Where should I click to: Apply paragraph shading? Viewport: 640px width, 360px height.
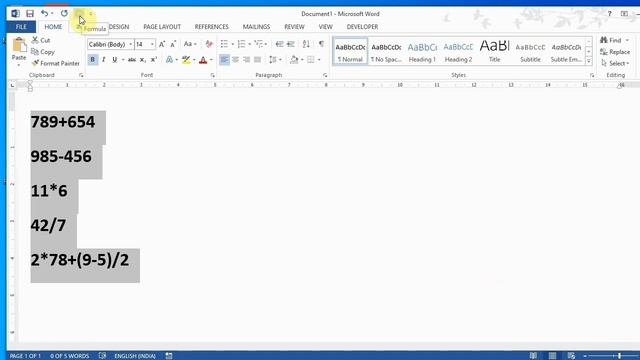294,60
